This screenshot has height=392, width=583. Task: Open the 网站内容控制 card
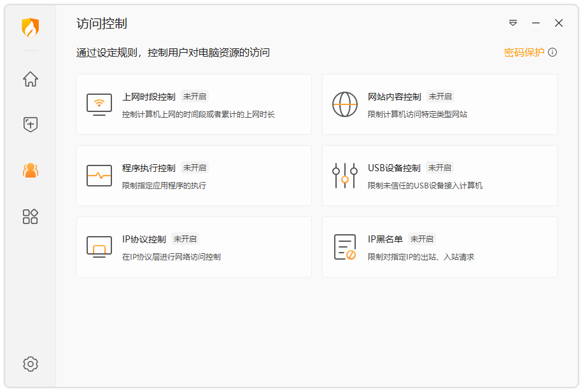(x=439, y=104)
